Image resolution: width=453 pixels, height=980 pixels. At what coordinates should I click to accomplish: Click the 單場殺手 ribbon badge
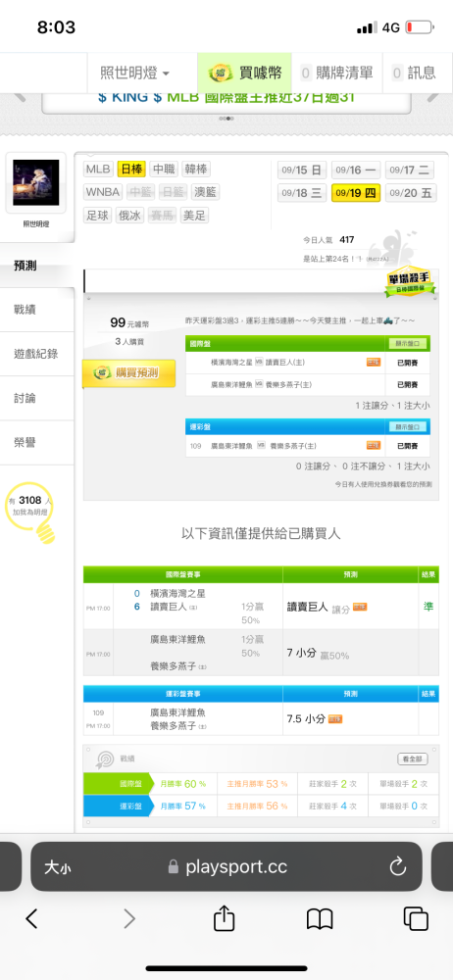pyautogui.click(x=410, y=283)
